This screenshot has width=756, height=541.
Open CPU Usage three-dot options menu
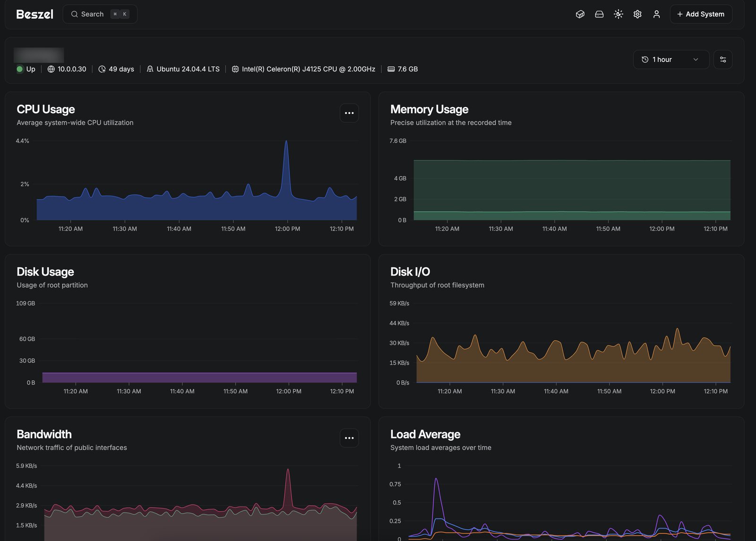[349, 113]
